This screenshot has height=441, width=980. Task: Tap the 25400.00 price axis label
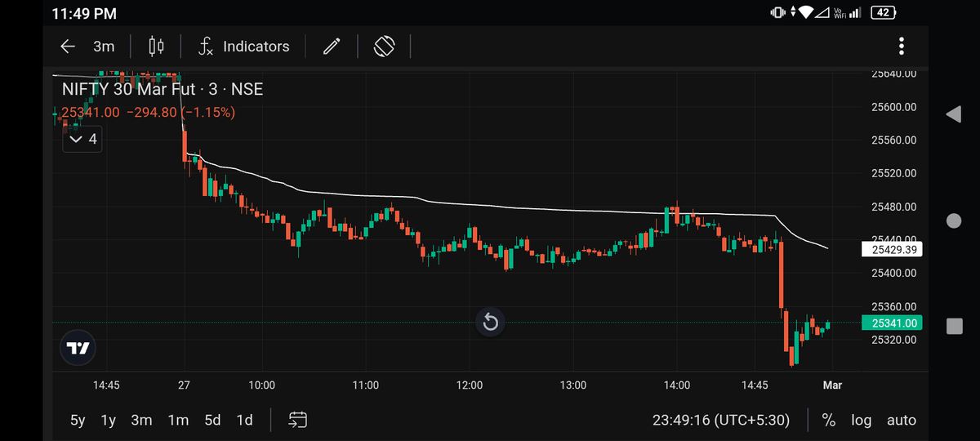(x=894, y=273)
